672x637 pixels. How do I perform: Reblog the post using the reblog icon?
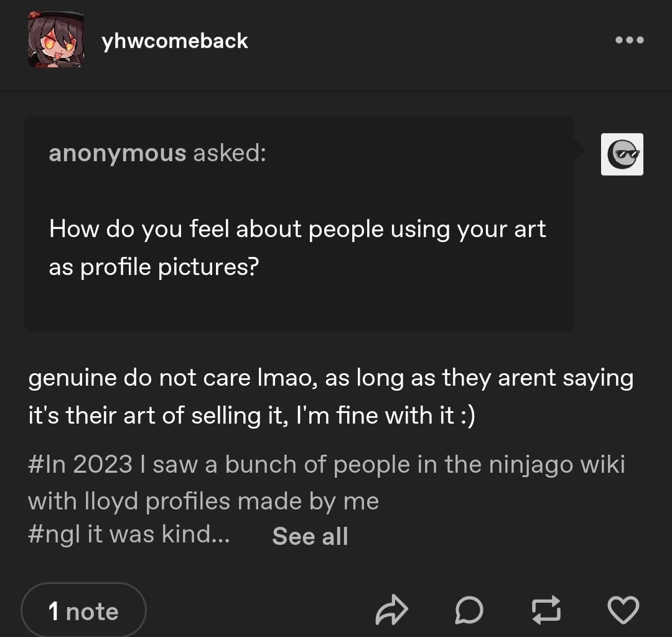545,610
